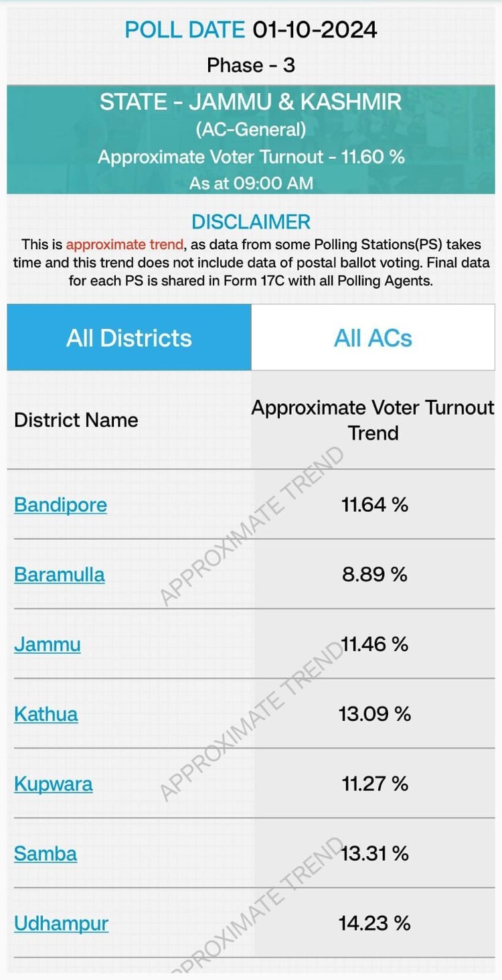Switch to the All ACs tab

click(373, 338)
